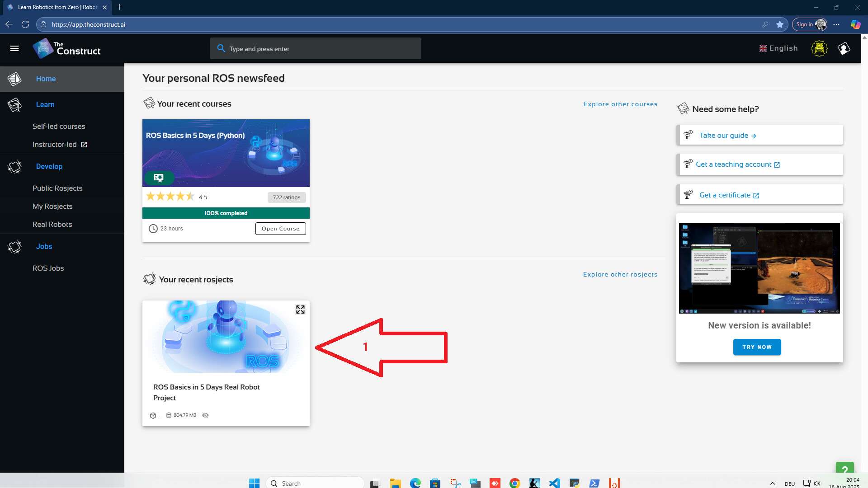
Task: Open the user profile avatar icon
Action: (x=844, y=48)
